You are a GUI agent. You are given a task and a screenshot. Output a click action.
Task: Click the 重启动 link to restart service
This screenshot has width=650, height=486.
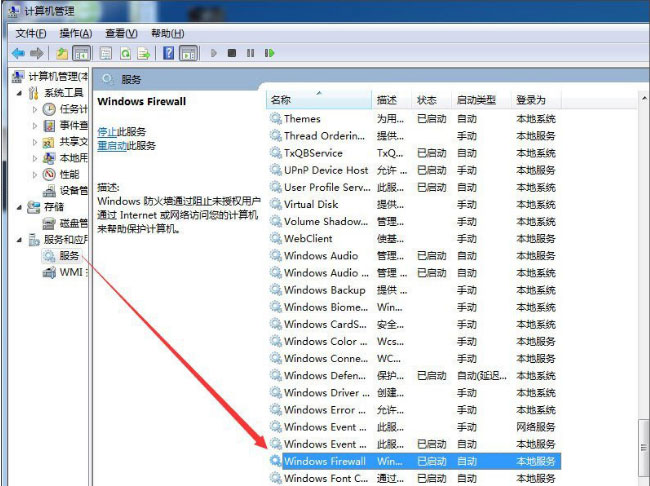112,145
